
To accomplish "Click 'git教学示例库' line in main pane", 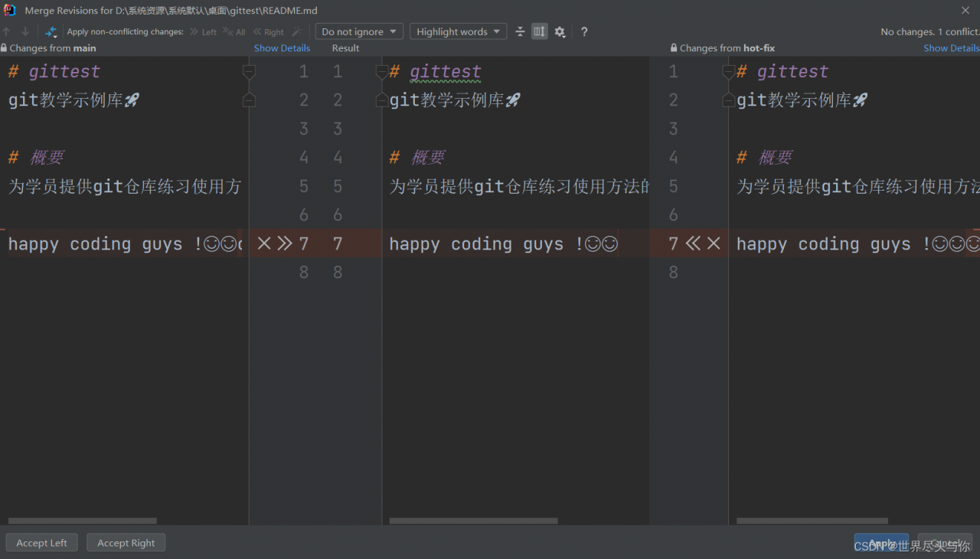I will coord(74,100).
